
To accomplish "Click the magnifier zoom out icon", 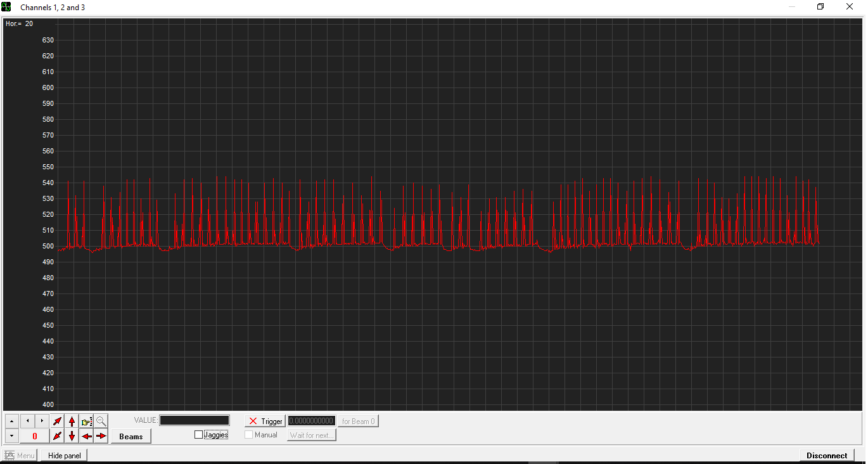I will point(101,421).
